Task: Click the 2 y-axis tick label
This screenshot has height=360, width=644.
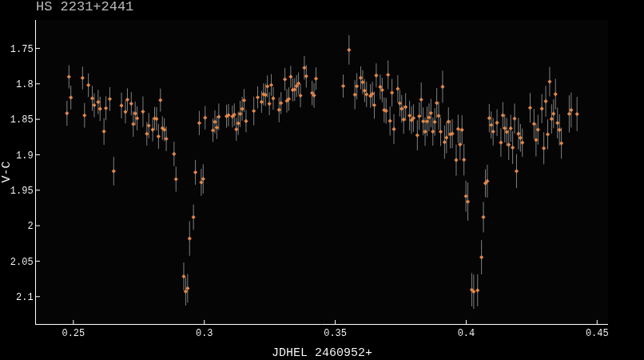Action: (29, 226)
